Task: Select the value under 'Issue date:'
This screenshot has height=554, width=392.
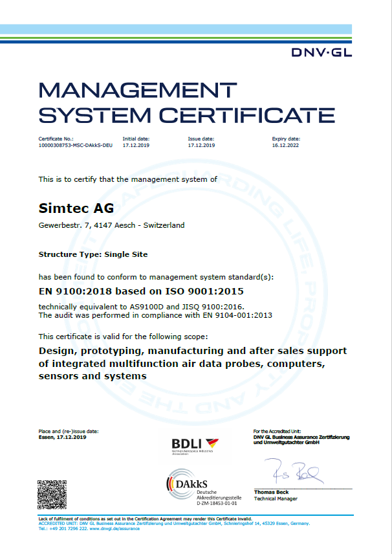Action: tap(201, 145)
